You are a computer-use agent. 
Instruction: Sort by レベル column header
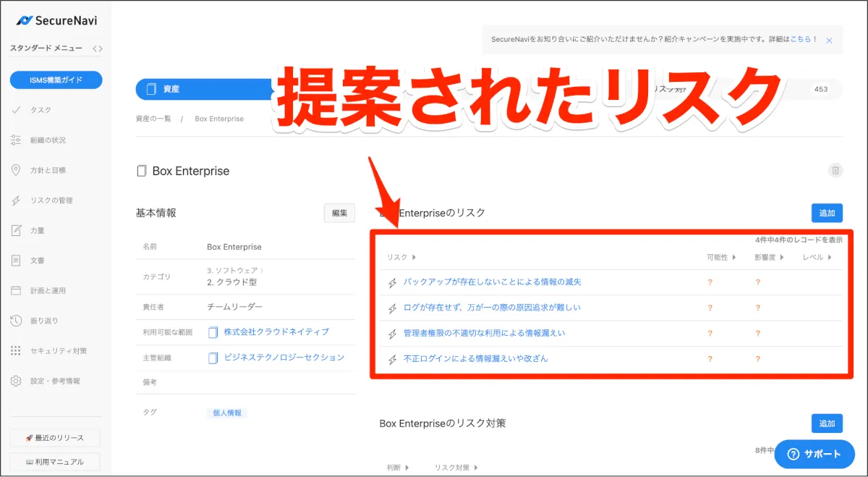pos(817,257)
